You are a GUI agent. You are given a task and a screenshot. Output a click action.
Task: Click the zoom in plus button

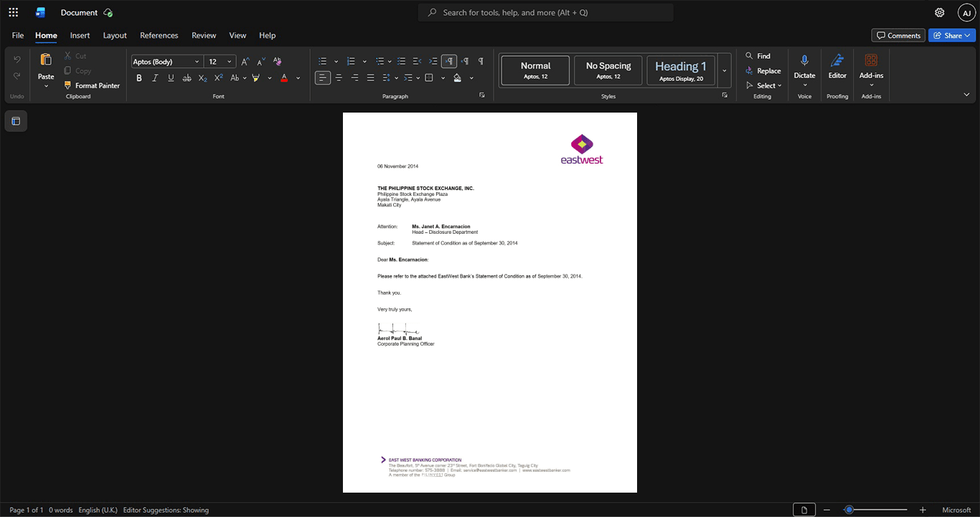click(x=923, y=510)
